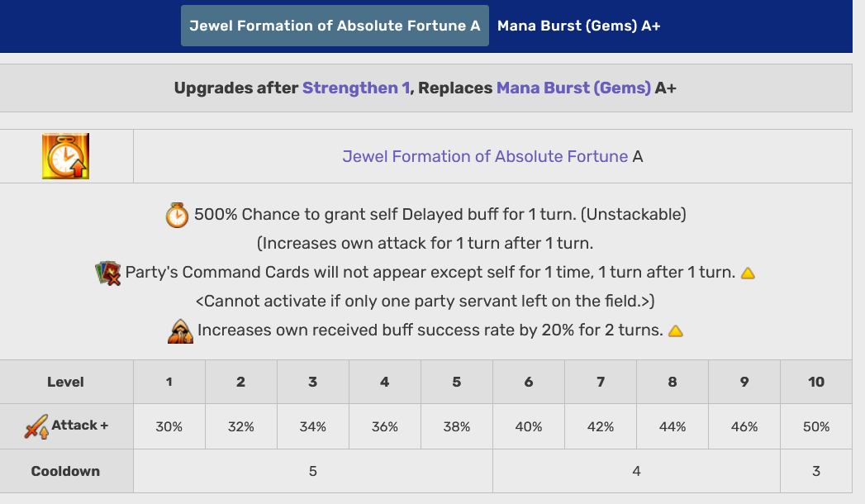Click the Level header cell

click(65, 382)
